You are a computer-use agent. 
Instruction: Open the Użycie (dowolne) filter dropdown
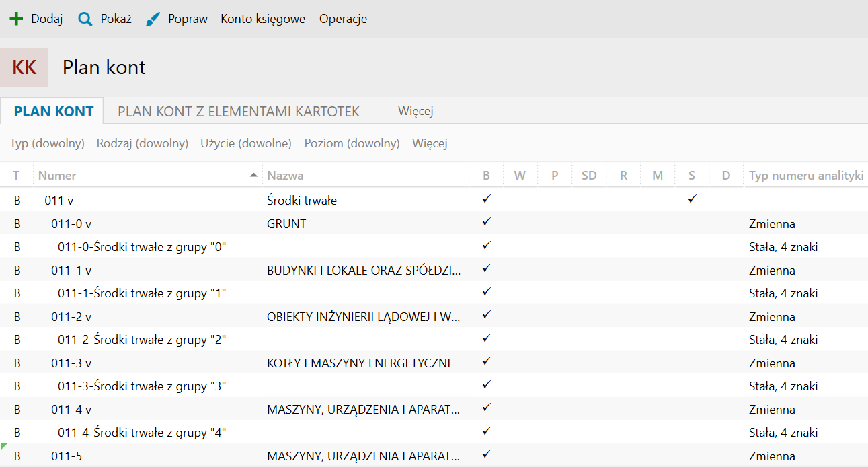click(x=246, y=143)
